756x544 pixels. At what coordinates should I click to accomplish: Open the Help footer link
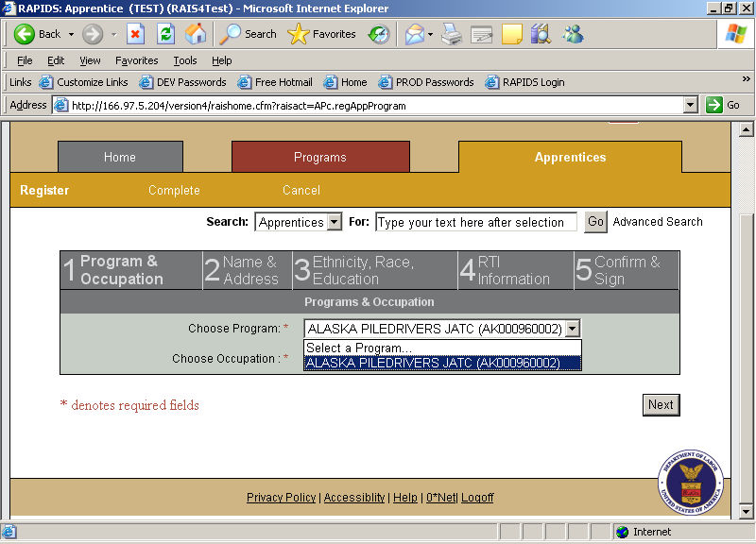click(405, 498)
